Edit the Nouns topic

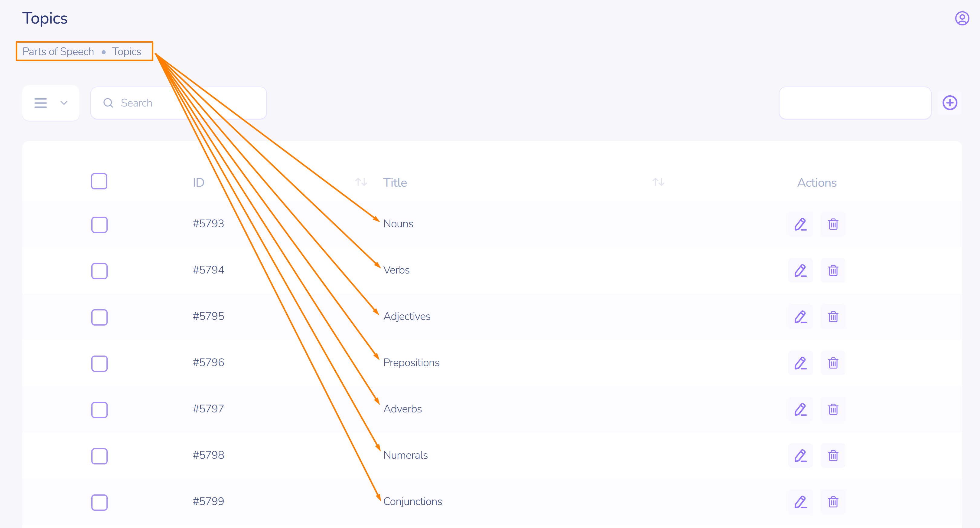800,224
